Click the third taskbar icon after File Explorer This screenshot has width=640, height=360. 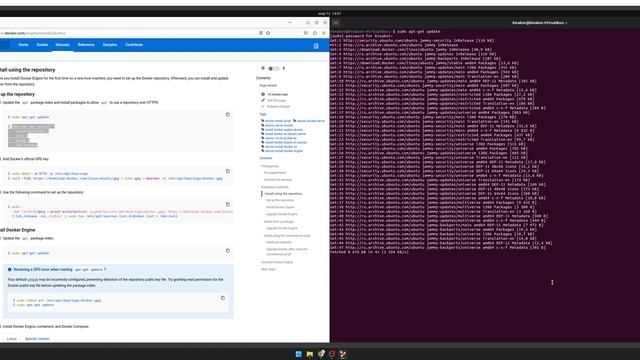[x=321, y=353]
